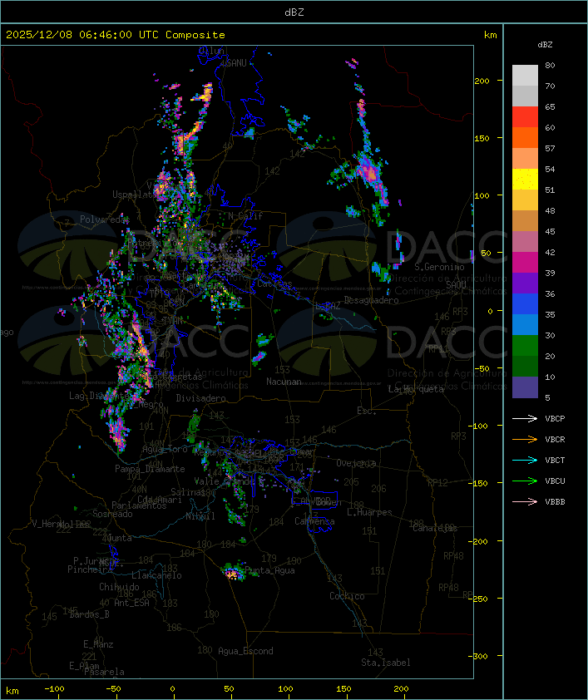Select the green 20-30 dBZ swatch
This screenshot has width=588, height=700.
525,345
